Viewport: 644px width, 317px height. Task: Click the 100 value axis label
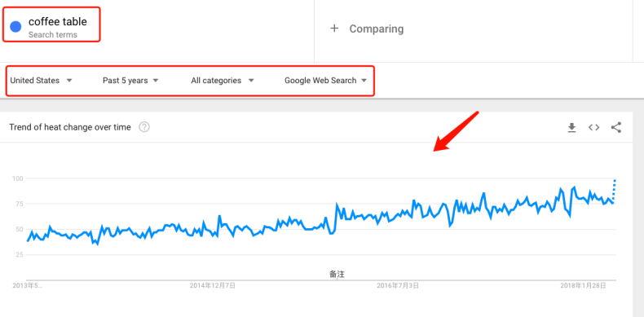point(17,178)
